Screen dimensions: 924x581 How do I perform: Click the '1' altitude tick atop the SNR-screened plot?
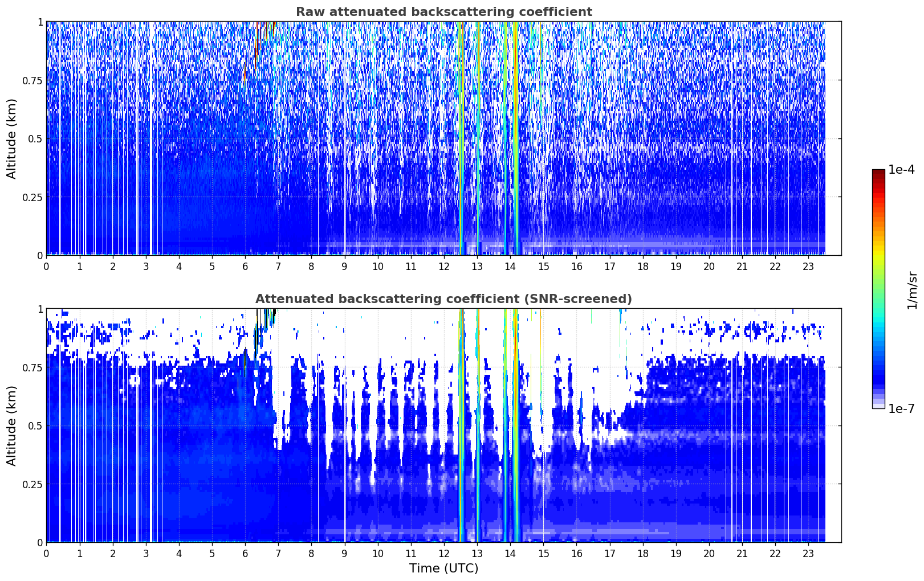point(40,309)
